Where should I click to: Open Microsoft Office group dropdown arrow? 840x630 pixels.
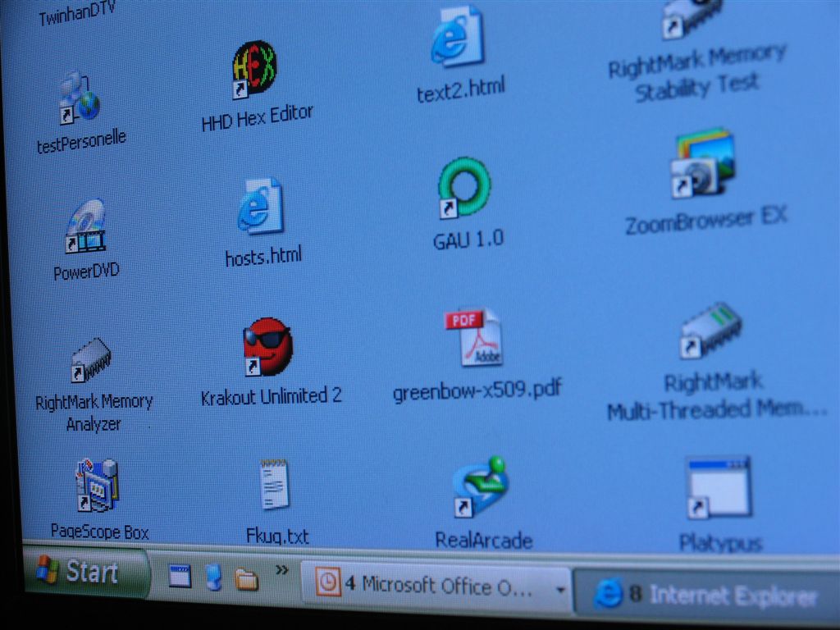point(560,591)
